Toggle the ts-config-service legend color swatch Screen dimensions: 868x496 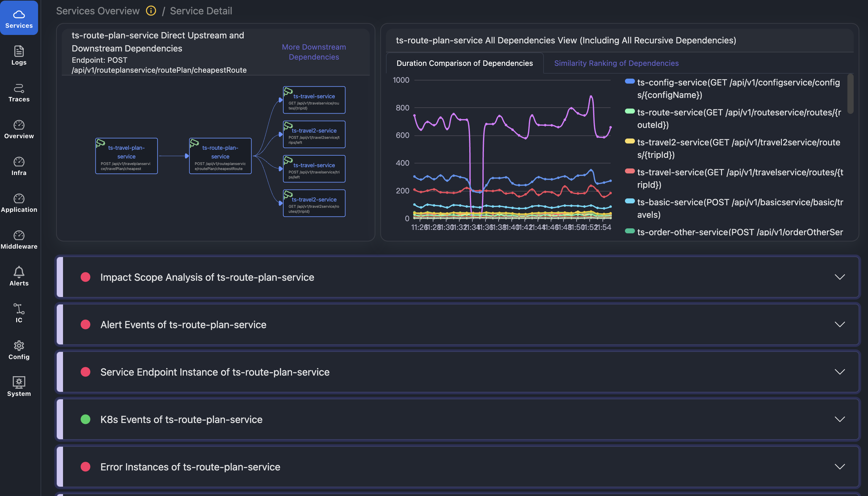[x=629, y=81]
